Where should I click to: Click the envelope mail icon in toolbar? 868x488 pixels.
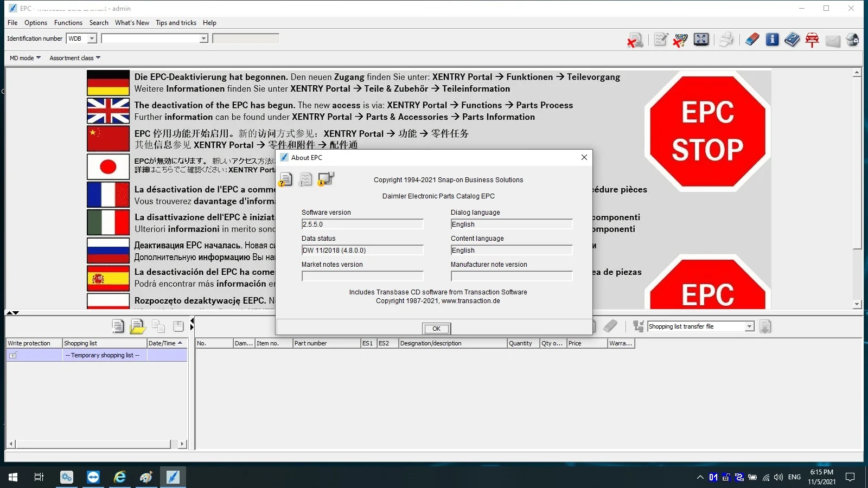click(x=833, y=40)
